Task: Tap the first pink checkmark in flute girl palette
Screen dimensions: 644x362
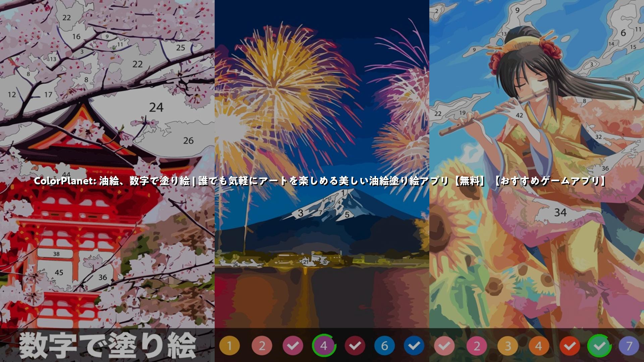Action: click(444, 346)
